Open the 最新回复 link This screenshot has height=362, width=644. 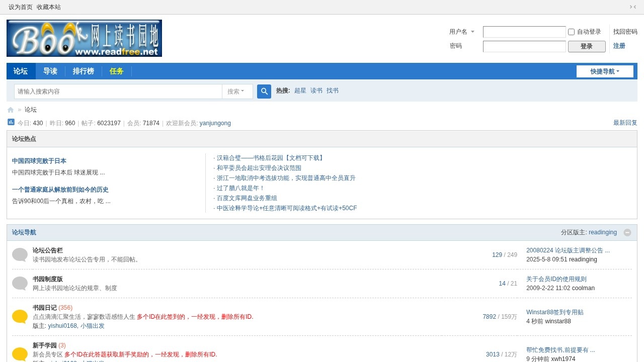tap(625, 123)
